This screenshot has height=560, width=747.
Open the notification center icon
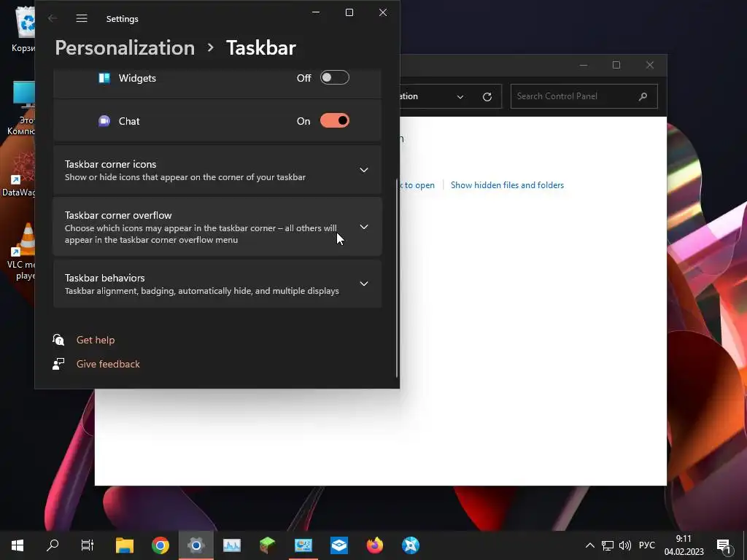pos(724,546)
